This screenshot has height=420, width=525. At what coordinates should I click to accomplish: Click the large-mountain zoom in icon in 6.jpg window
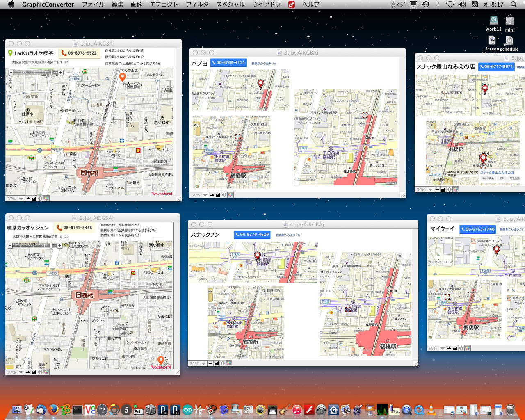click(455, 348)
